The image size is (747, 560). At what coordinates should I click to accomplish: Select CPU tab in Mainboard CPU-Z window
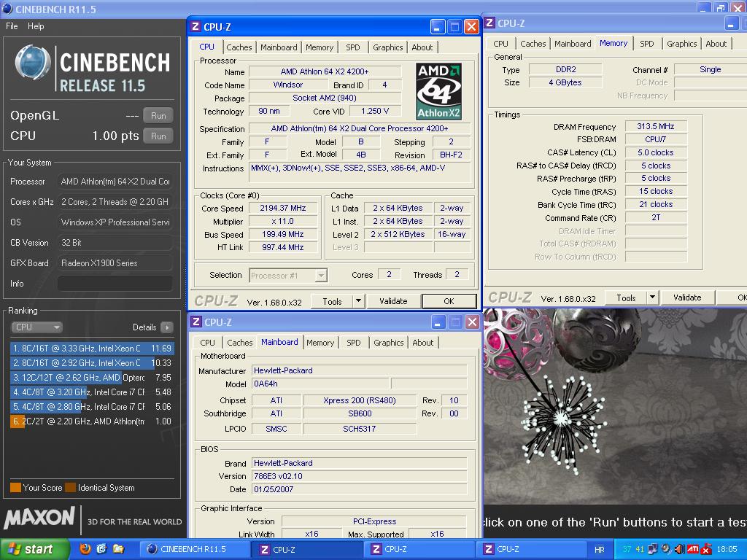point(207,343)
